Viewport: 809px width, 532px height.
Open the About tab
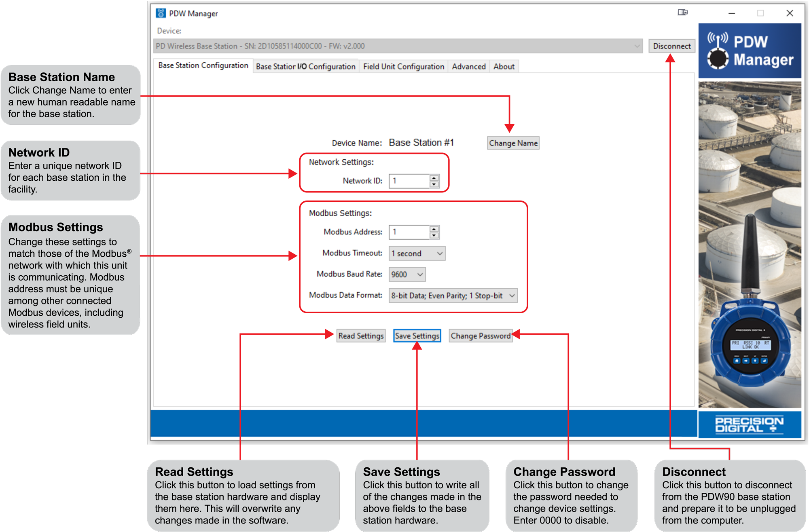504,67
